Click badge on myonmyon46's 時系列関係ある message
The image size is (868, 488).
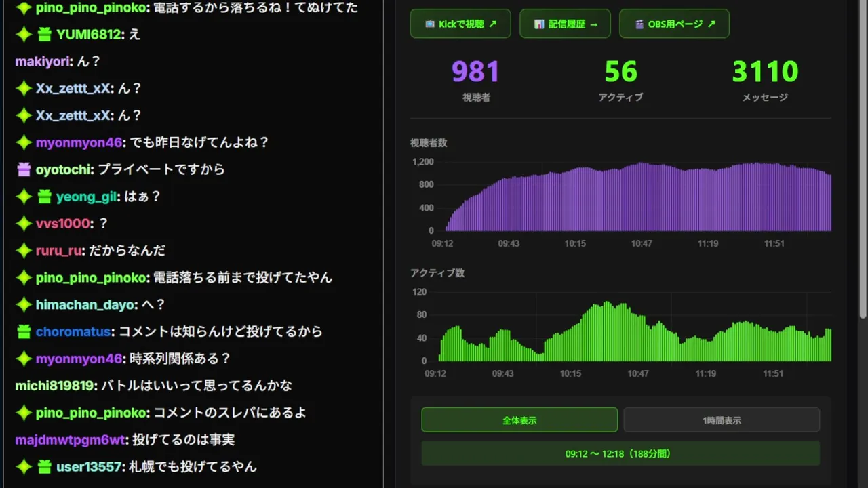[24, 359]
